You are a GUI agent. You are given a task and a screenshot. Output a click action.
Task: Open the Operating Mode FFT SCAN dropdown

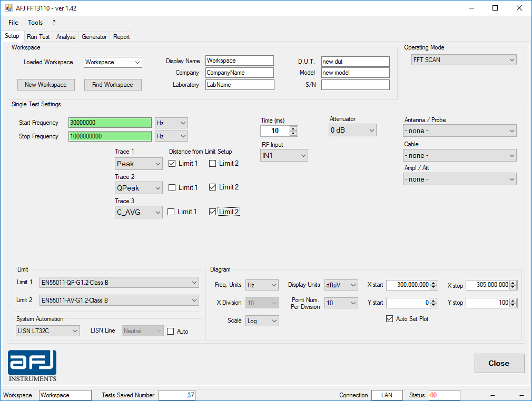464,59
